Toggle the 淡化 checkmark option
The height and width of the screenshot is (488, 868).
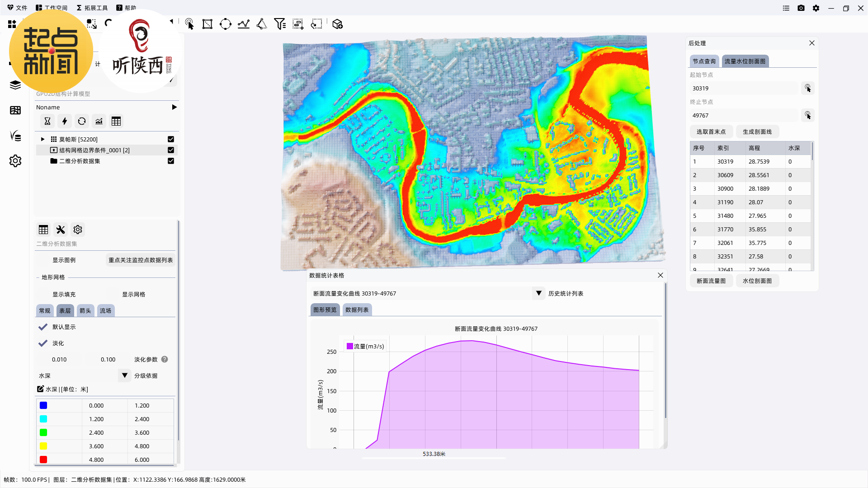click(x=43, y=343)
